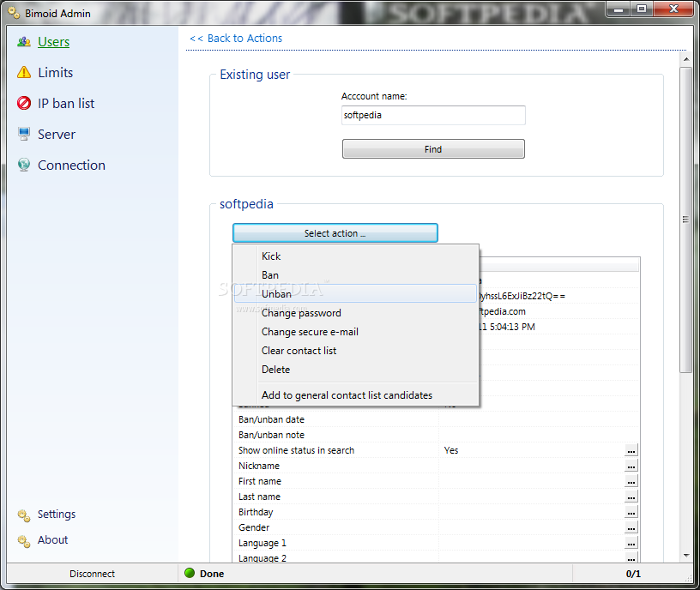Viewport: 700px width, 590px height.
Task: Click the Bimoid Admin title bar icon
Action: click(x=14, y=13)
